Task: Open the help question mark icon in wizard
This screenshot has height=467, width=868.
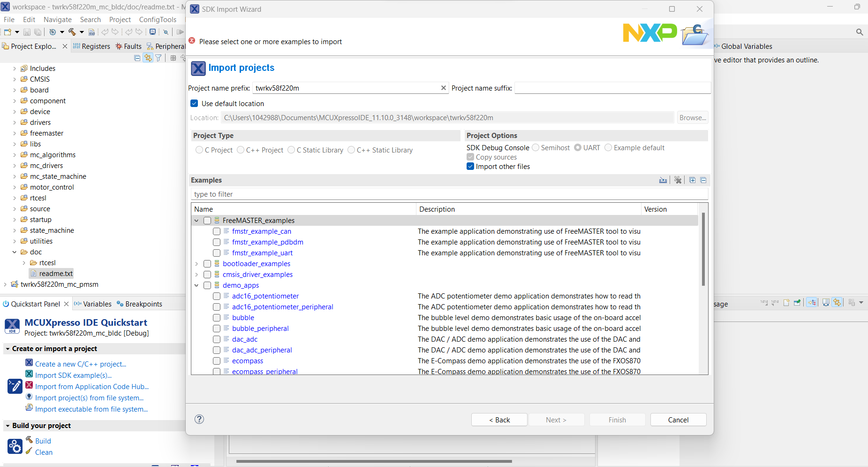Action: pos(199,419)
